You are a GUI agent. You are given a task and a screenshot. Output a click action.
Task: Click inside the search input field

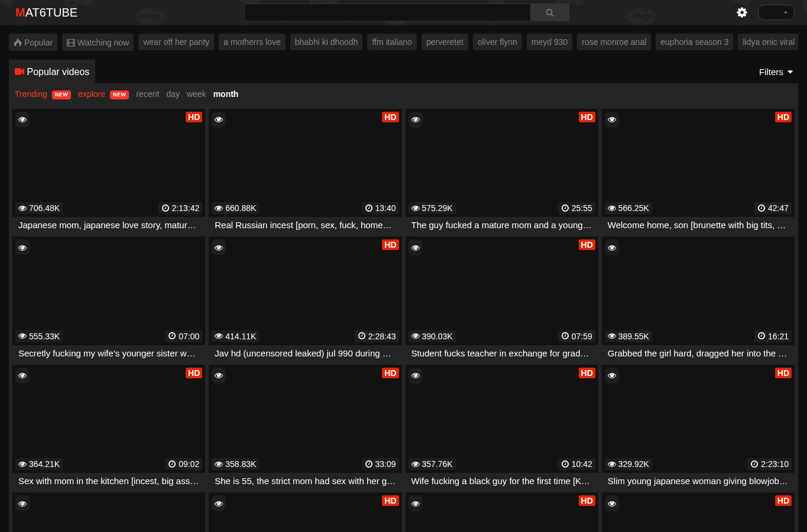pos(387,12)
